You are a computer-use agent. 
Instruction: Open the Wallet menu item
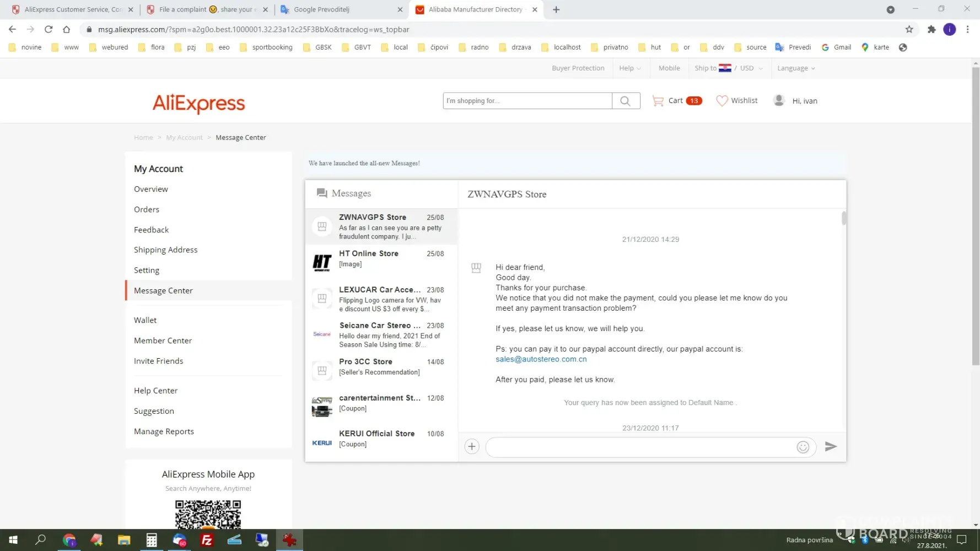145,320
